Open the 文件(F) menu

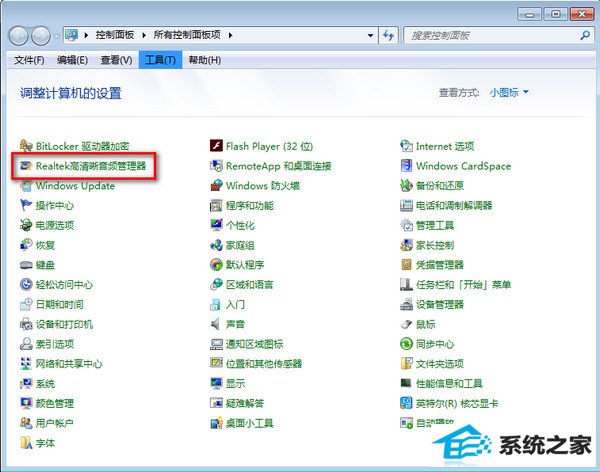[29, 60]
